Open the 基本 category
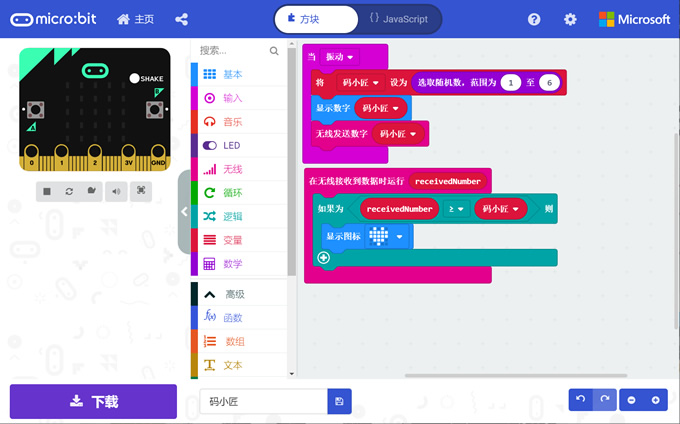This screenshot has width=680, height=424. [239, 74]
